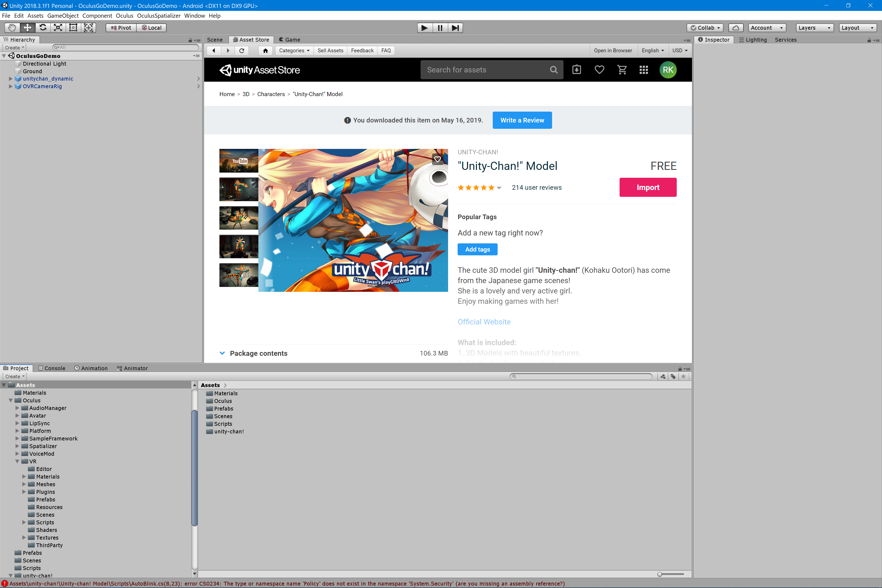
Task: Toggle the Hierarchy panel lock icon
Action: (x=190, y=40)
